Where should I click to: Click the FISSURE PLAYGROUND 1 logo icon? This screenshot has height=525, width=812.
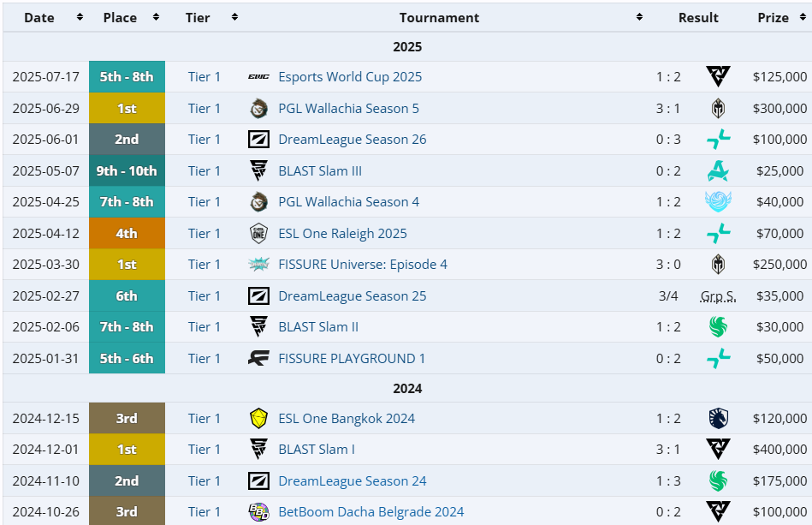coord(258,359)
